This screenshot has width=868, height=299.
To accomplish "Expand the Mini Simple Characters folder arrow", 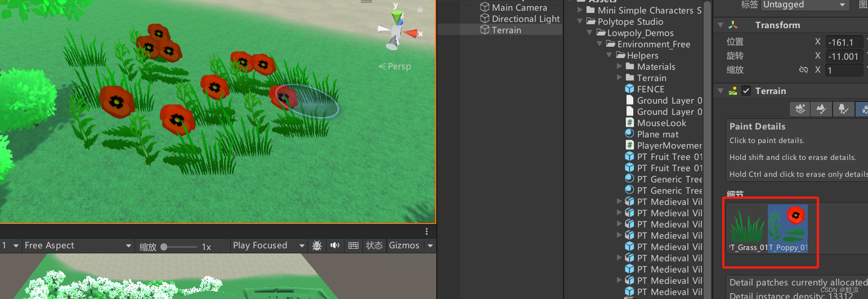I will click(x=580, y=10).
